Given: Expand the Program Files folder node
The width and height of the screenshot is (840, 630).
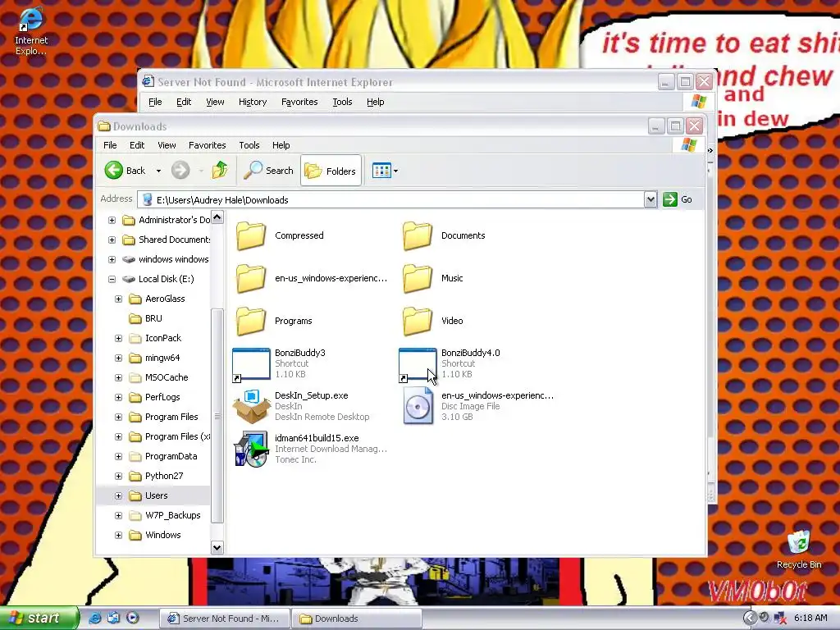Looking at the screenshot, I should tap(118, 417).
